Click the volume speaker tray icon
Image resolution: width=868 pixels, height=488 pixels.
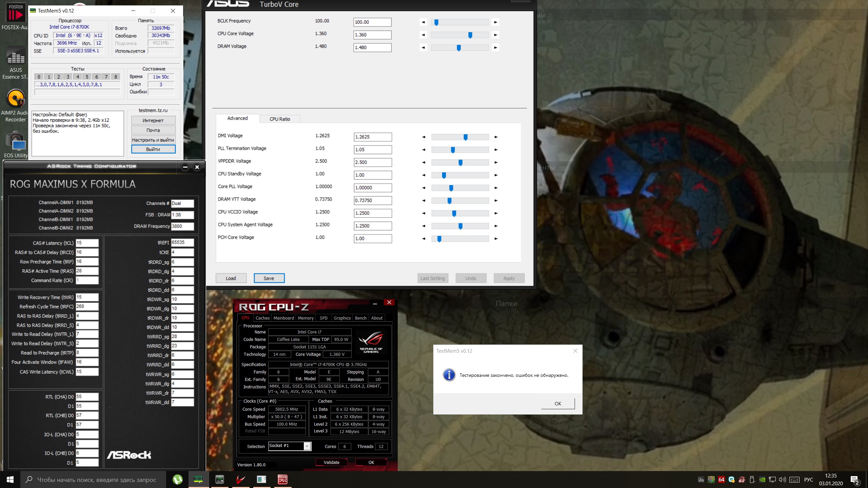coord(782,480)
